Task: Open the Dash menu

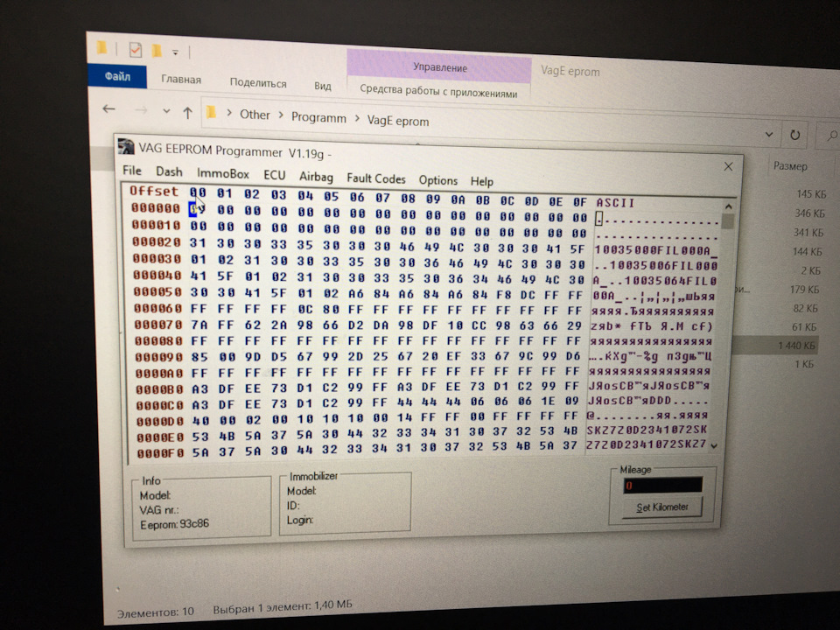Action: click(169, 171)
